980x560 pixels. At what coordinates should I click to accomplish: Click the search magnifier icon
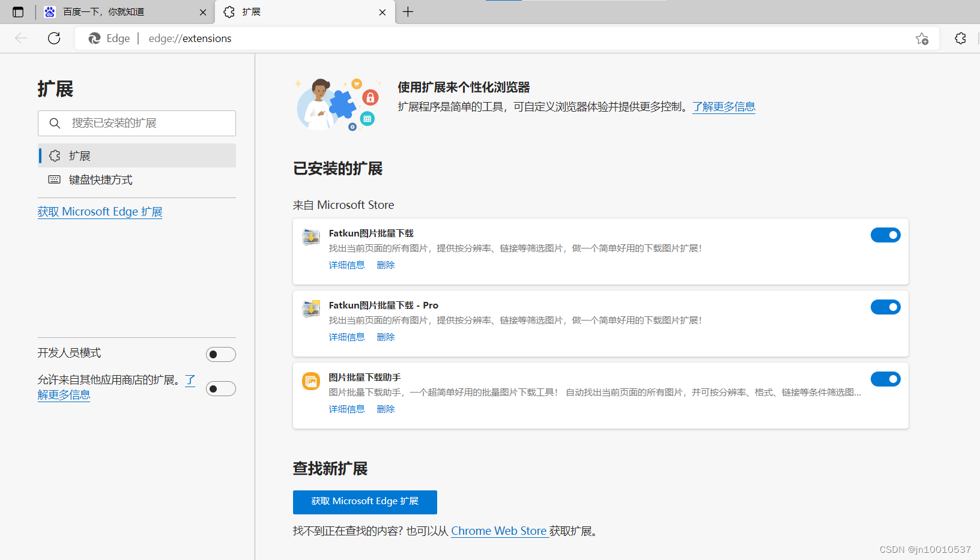(55, 123)
